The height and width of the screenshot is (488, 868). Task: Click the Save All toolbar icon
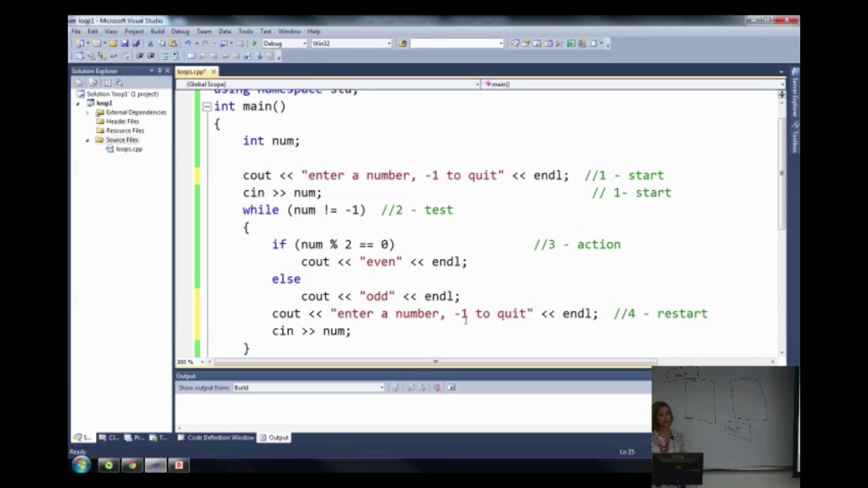click(136, 43)
